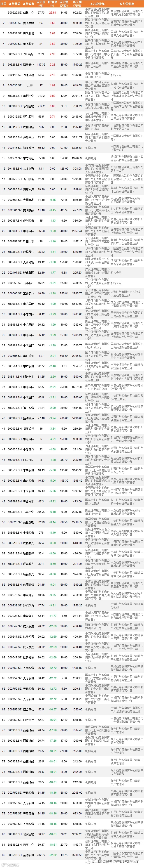Select stock code 688113.SH
This screenshot has width=144, height=868.
pos(15,127)
